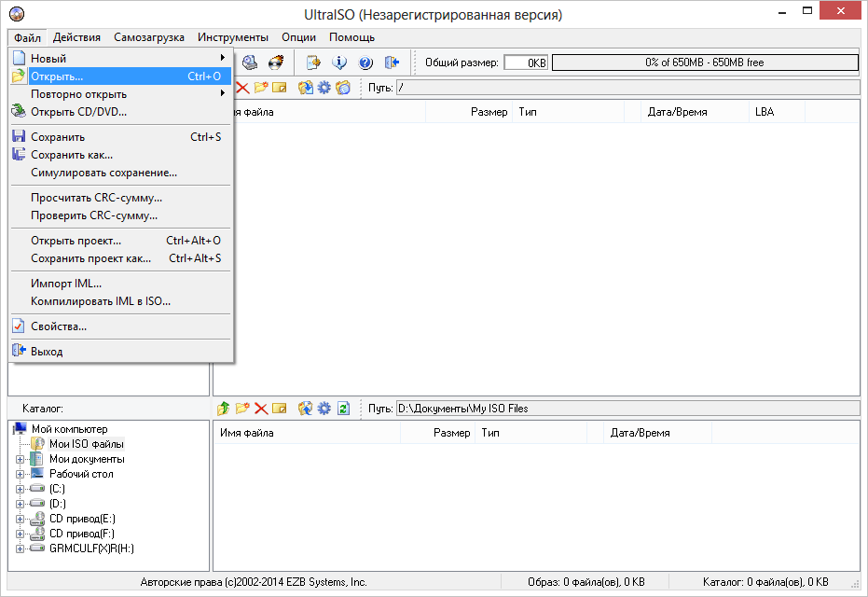Click the green refresh icon in the catalog toolbar
The height and width of the screenshot is (597, 868).
click(x=343, y=409)
